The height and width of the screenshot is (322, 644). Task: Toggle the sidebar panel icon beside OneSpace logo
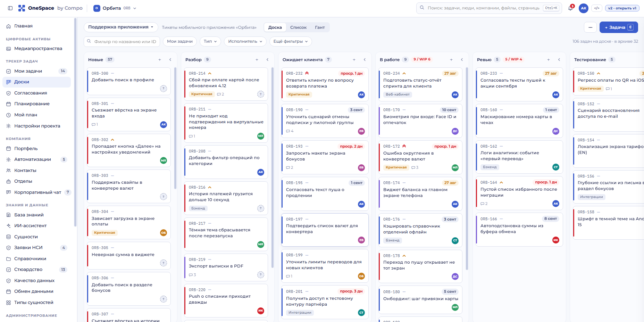tap(10, 8)
